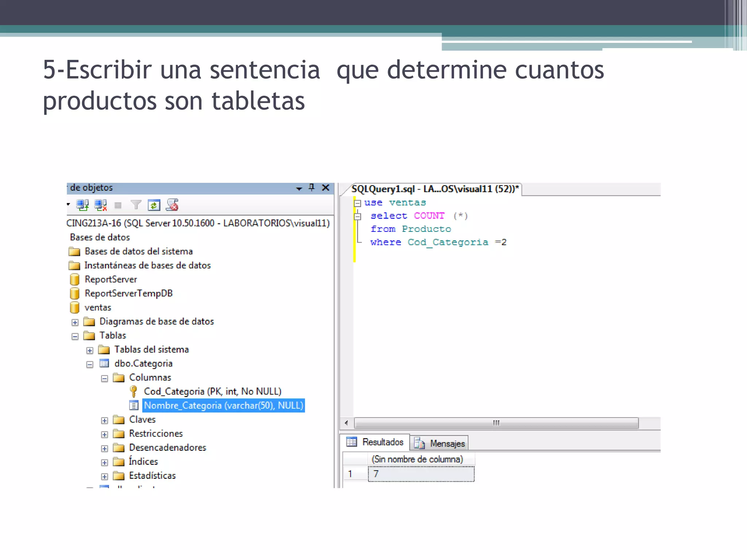Click the Restricciones folder icon
The image size is (747, 560).
[x=119, y=433]
